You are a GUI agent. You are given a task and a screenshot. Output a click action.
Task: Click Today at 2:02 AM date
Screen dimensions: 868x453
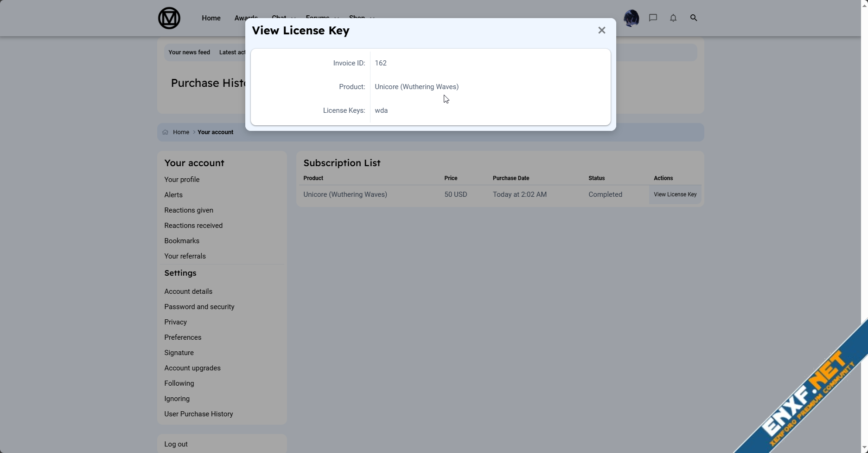[520, 194]
